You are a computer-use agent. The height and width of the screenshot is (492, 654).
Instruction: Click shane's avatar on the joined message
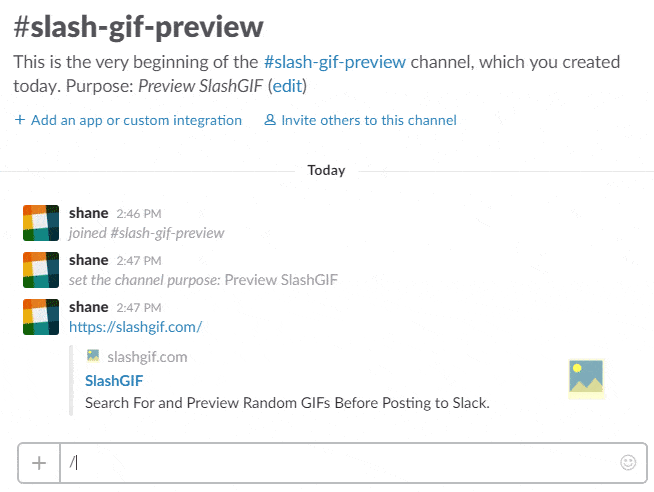click(41, 223)
